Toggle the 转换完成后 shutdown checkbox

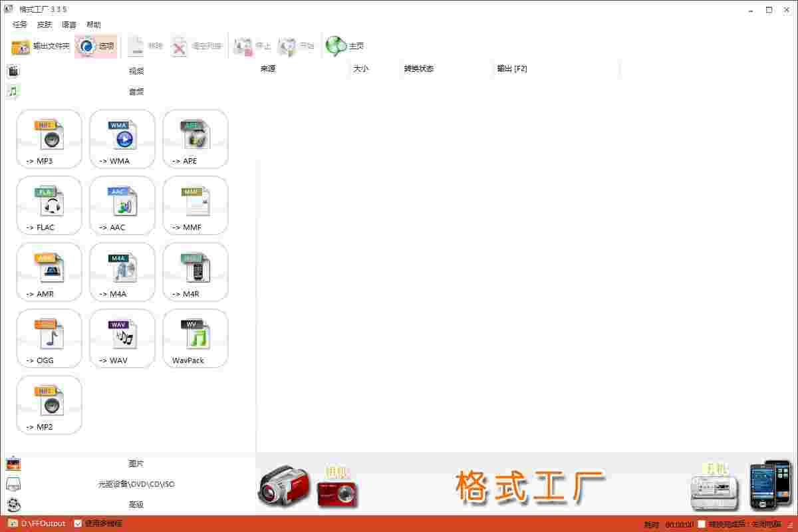(x=701, y=523)
